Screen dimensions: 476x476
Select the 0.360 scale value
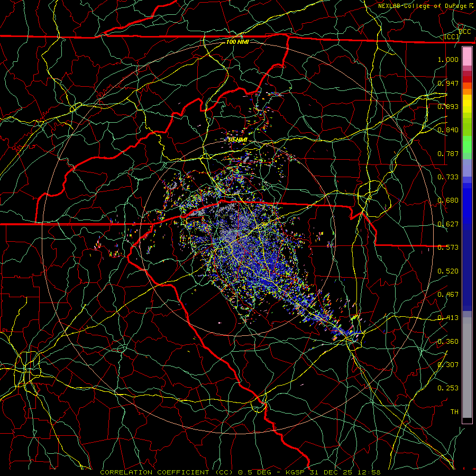pos(448,342)
